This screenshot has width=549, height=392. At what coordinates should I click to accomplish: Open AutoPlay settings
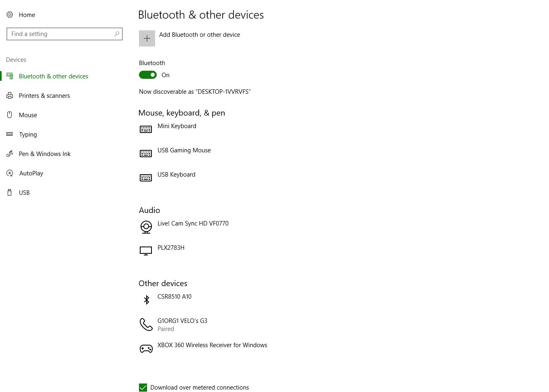pos(31,173)
